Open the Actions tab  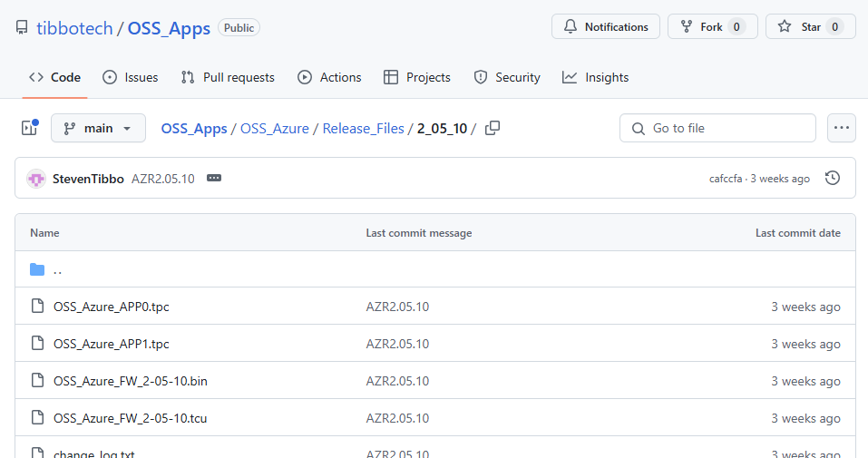[329, 77]
